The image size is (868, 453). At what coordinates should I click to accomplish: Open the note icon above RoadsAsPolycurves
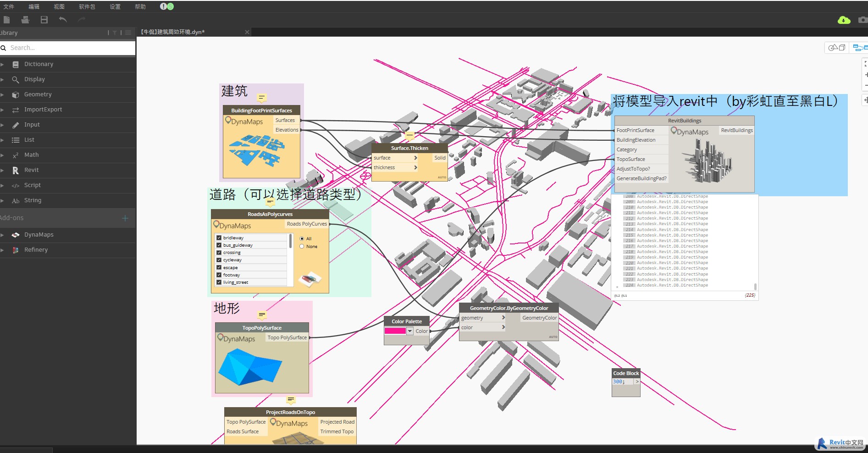point(270,201)
